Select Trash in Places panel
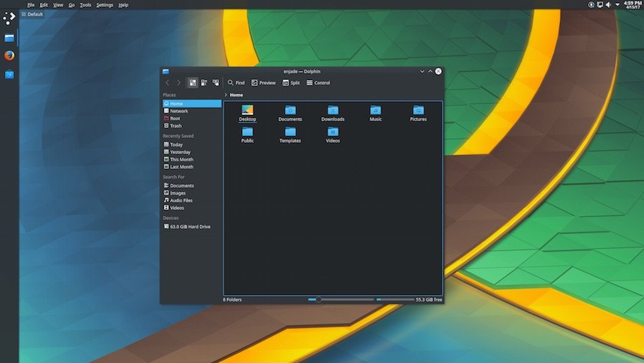644x363 pixels. 175,126
